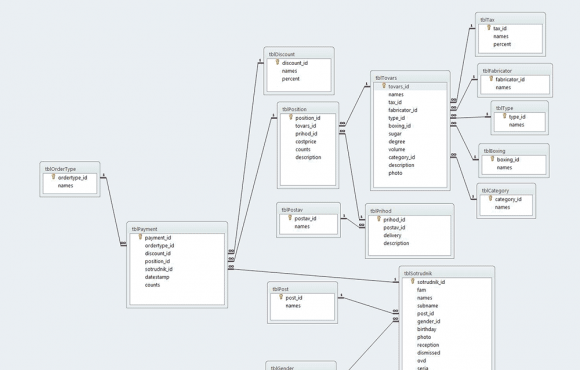
Task: Select the key icon beside discount_id
Action: click(x=277, y=62)
